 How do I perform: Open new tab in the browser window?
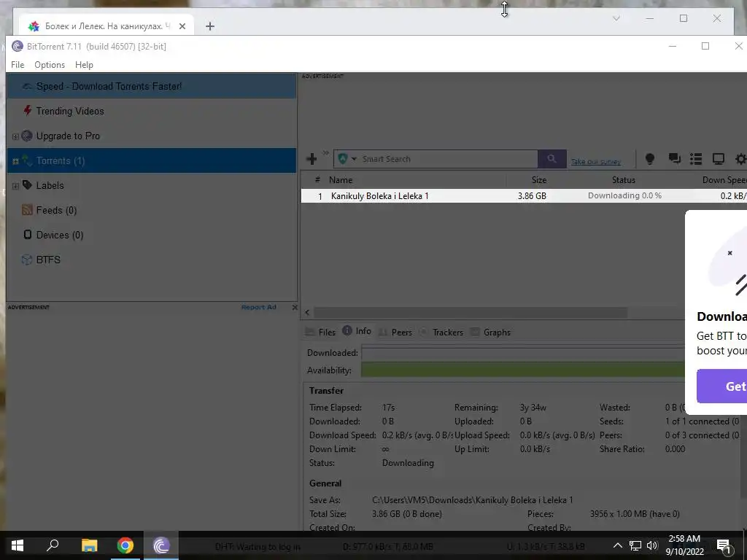(210, 26)
